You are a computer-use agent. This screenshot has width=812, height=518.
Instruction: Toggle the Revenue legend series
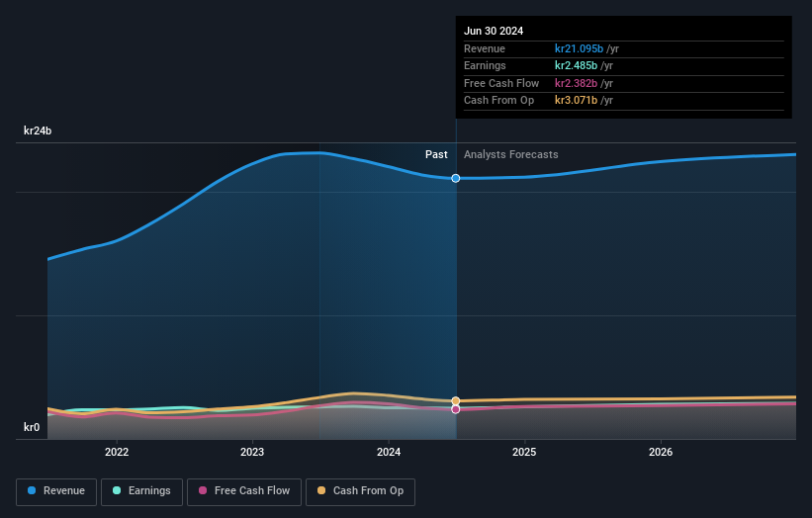point(56,491)
